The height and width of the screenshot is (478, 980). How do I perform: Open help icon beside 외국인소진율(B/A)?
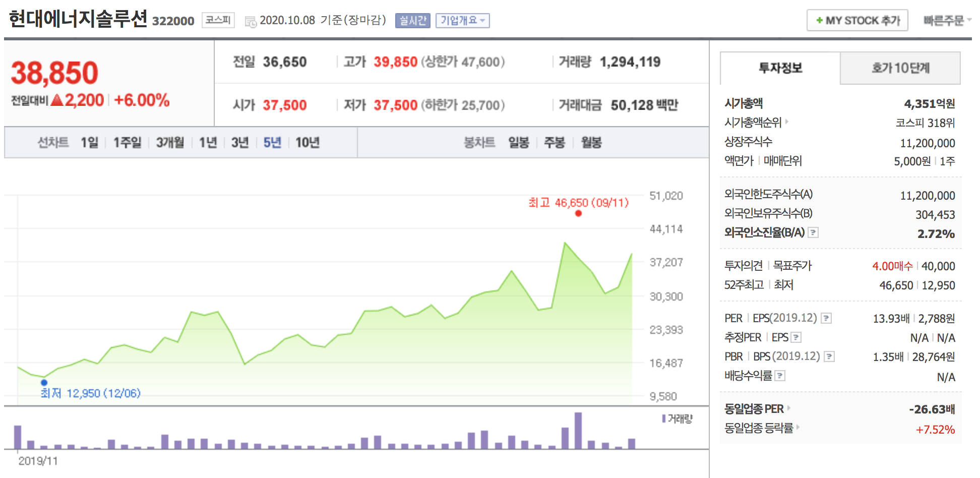[x=813, y=232]
